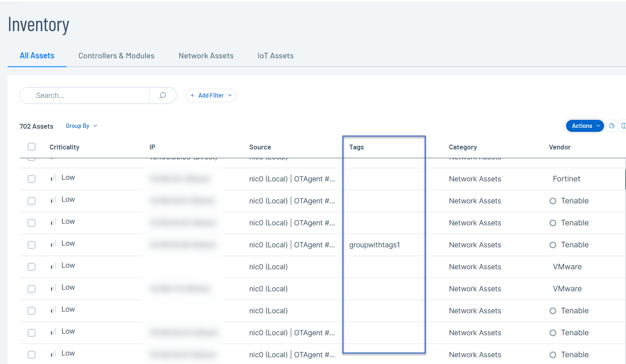Expand the Group By dropdown
The width and height of the screenshot is (626, 364).
click(81, 126)
